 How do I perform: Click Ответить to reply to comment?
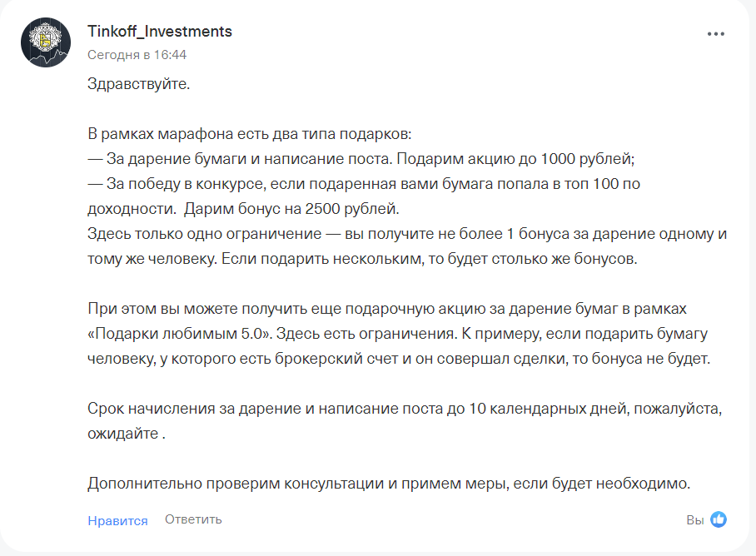tap(193, 519)
